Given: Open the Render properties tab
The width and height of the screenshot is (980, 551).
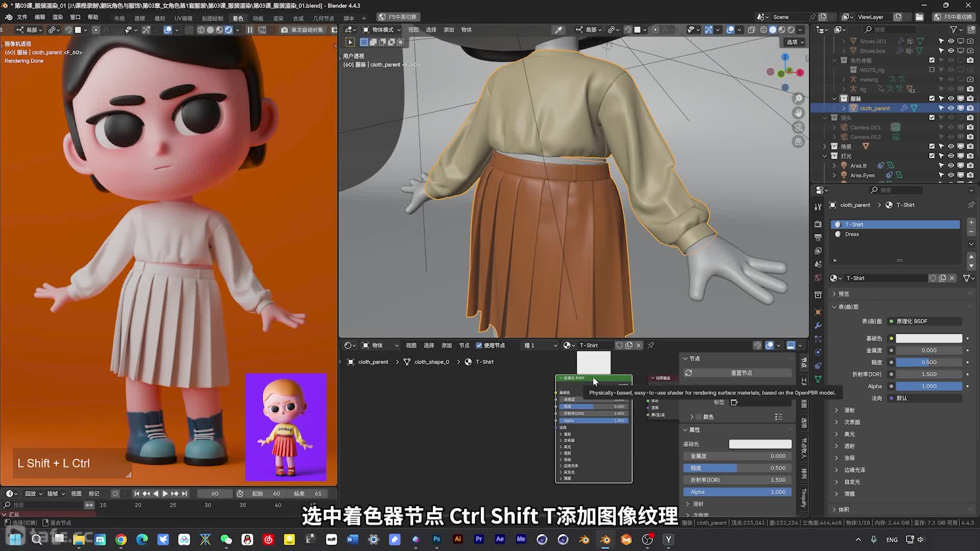Looking at the screenshot, I should point(818,224).
